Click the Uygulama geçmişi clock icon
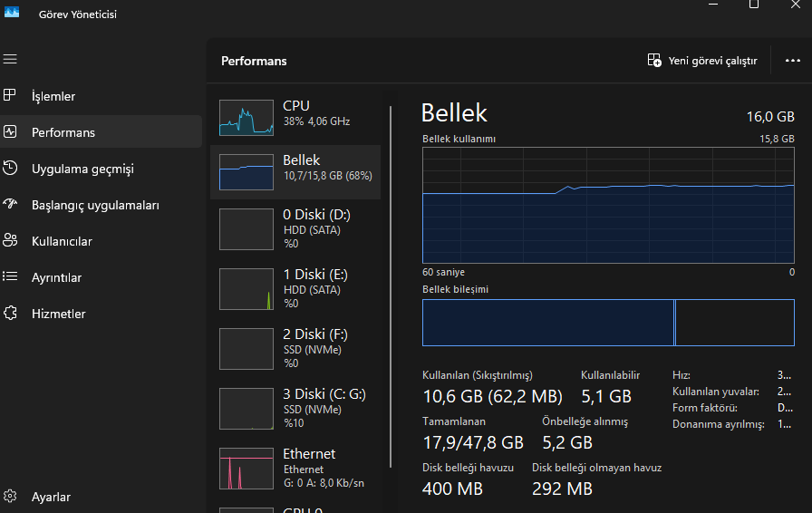The image size is (812, 513). click(10, 168)
